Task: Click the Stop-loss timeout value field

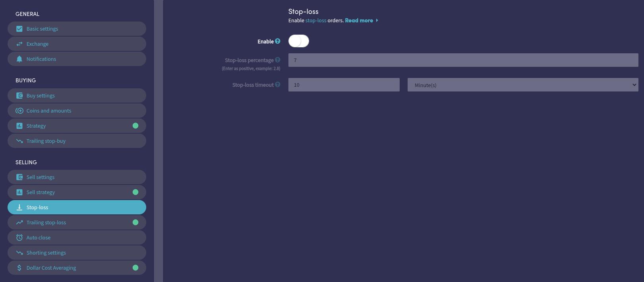Action: point(344,85)
